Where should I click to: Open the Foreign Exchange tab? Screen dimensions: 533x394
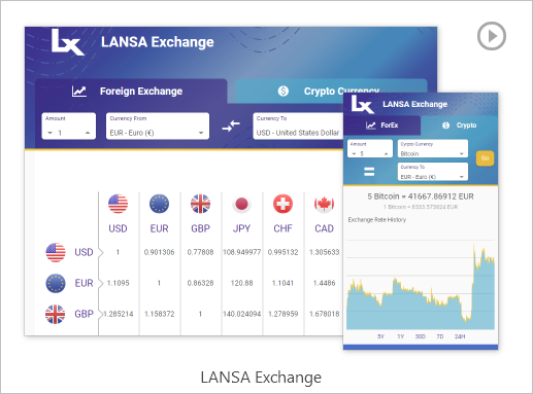pyautogui.click(x=131, y=91)
